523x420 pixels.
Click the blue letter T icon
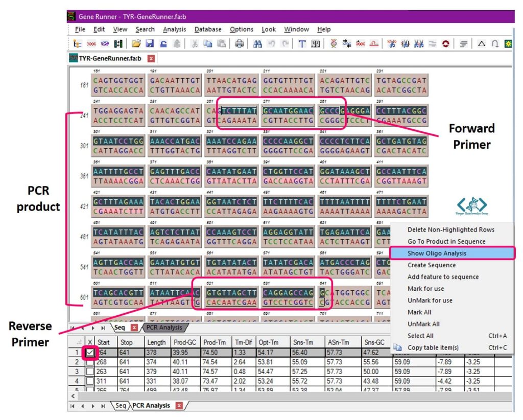pyautogui.click(x=302, y=44)
